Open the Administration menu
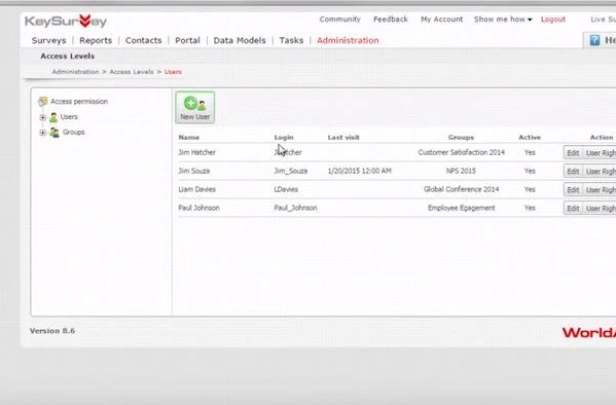The height and width of the screenshot is (405, 616). [x=348, y=40]
